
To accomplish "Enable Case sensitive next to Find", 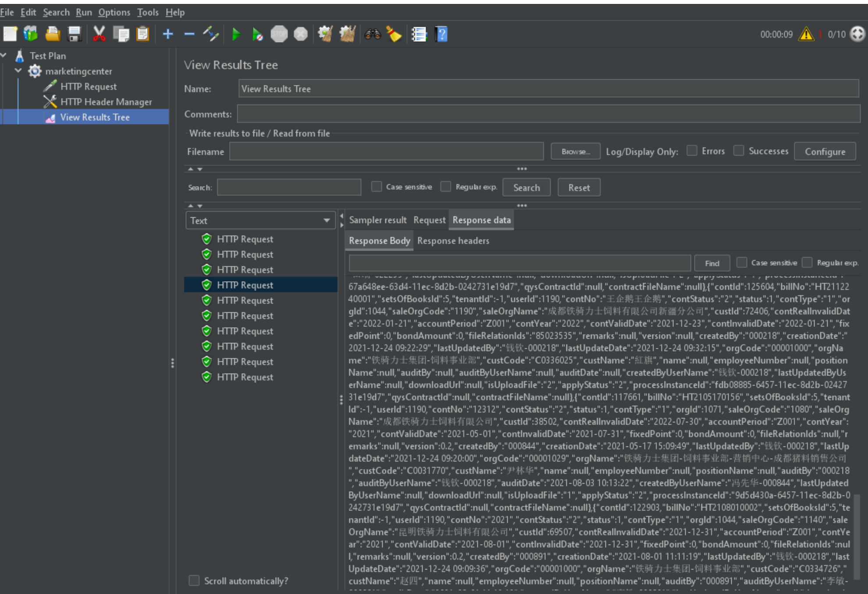I will (x=742, y=262).
